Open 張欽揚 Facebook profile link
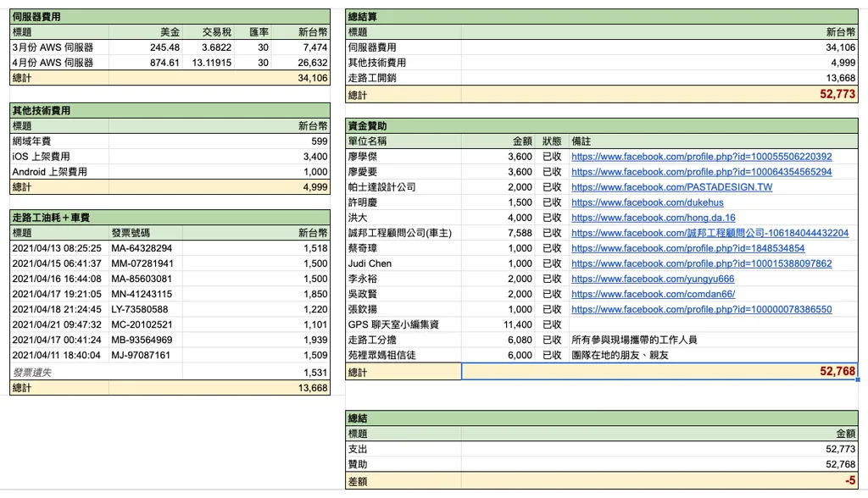Viewport: 868px width, 498px height. tap(701, 309)
